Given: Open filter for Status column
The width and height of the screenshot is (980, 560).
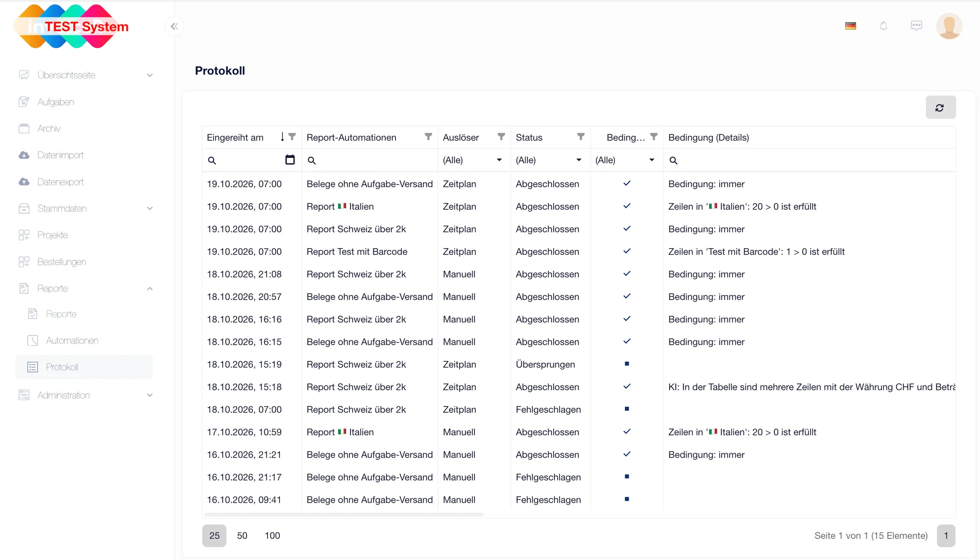Looking at the screenshot, I should [581, 137].
